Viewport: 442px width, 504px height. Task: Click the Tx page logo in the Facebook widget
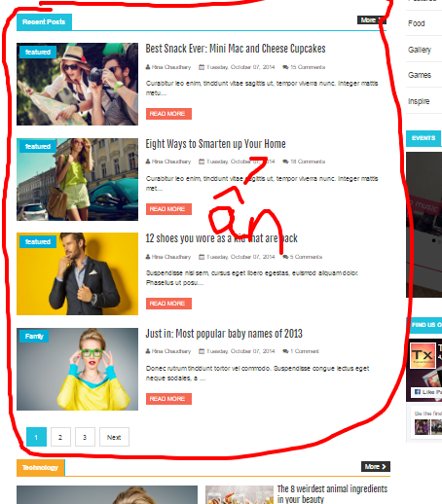423,355
